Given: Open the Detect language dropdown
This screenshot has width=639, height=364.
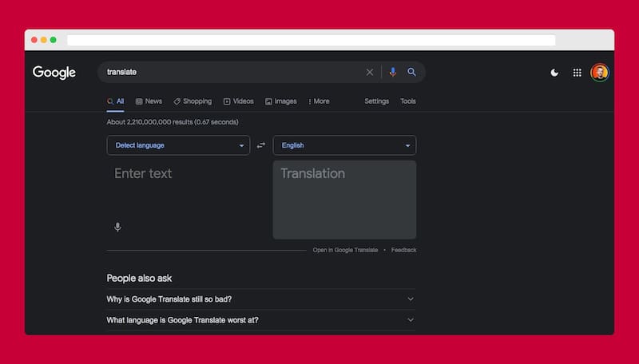Looking at the screenshot, I should (x=178, y=145).
